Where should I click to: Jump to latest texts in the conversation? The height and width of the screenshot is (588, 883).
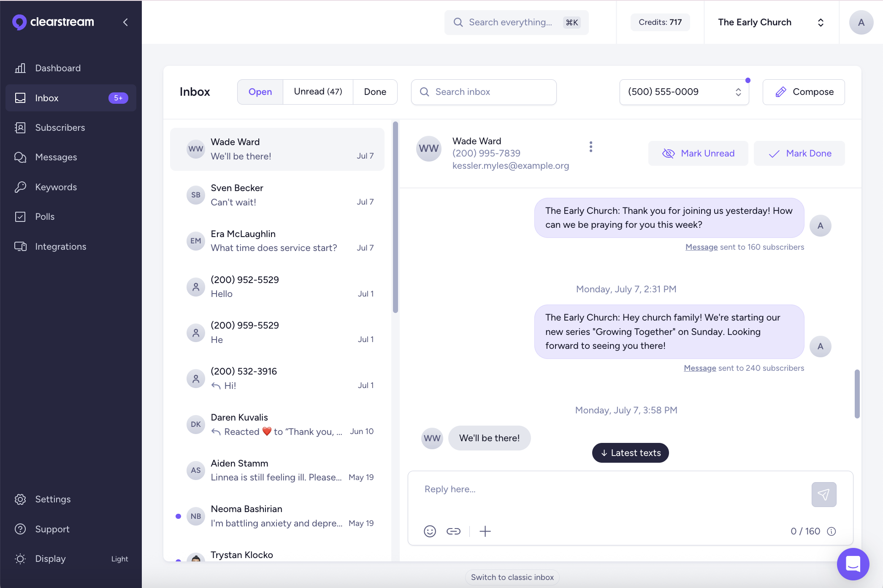630,453
